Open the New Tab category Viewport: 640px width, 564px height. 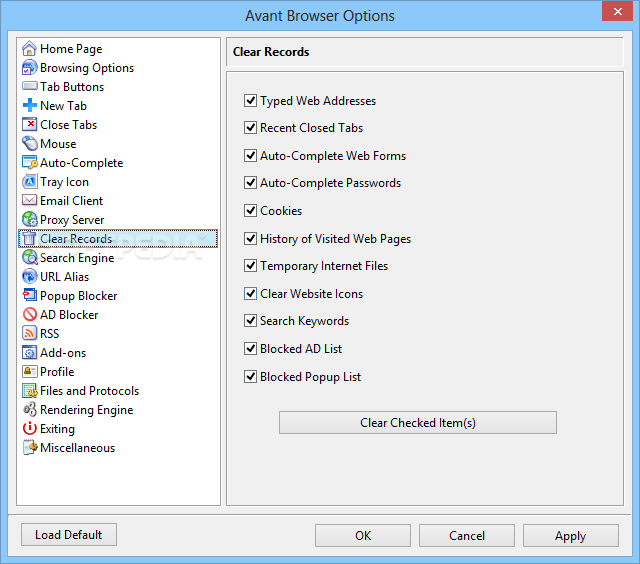coord(63,106)
